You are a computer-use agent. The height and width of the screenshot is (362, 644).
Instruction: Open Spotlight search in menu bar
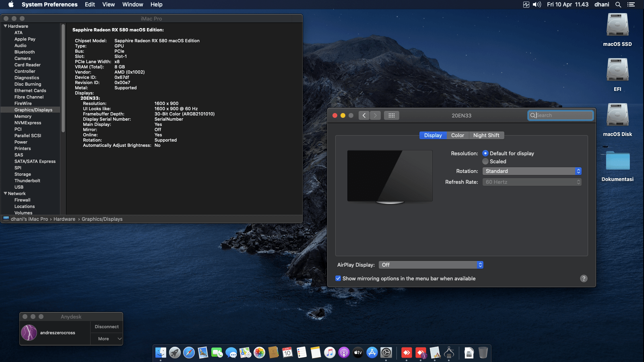tap(618, 4)
